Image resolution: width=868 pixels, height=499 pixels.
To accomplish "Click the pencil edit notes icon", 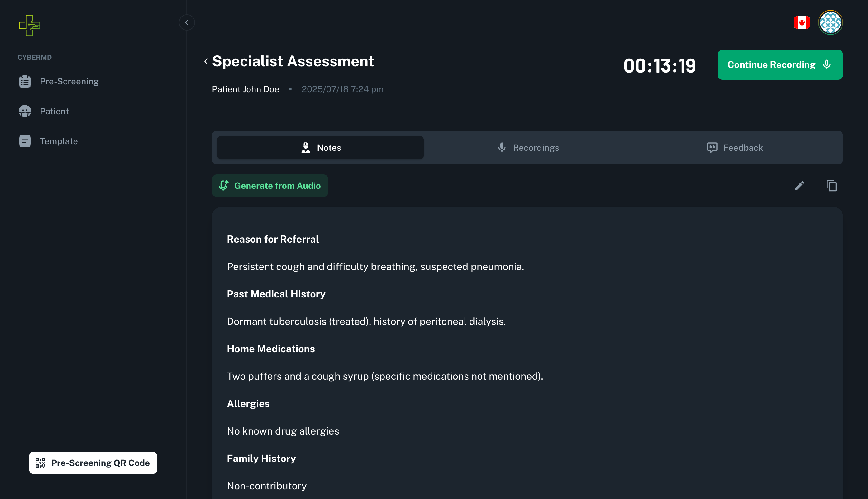I will 799,186.
